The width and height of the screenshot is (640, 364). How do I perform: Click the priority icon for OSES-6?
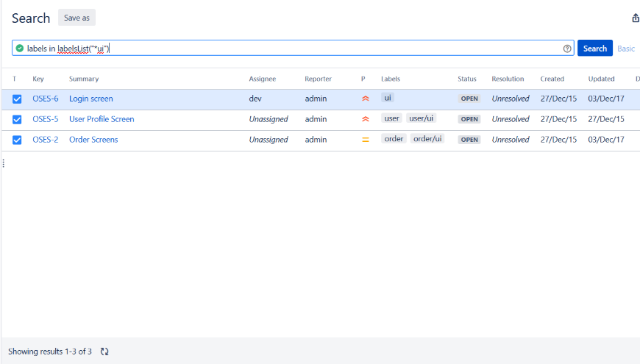(365, 99)
